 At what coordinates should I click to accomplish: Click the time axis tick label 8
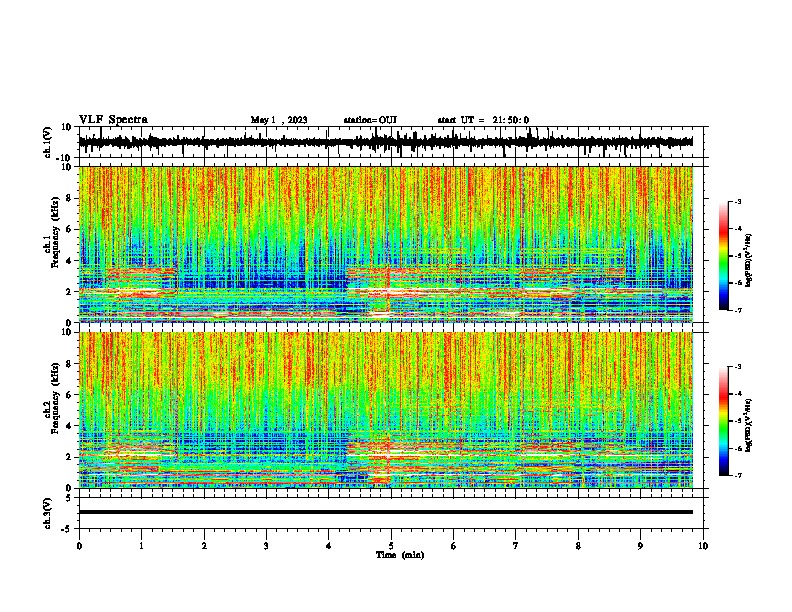pos(578,546)
